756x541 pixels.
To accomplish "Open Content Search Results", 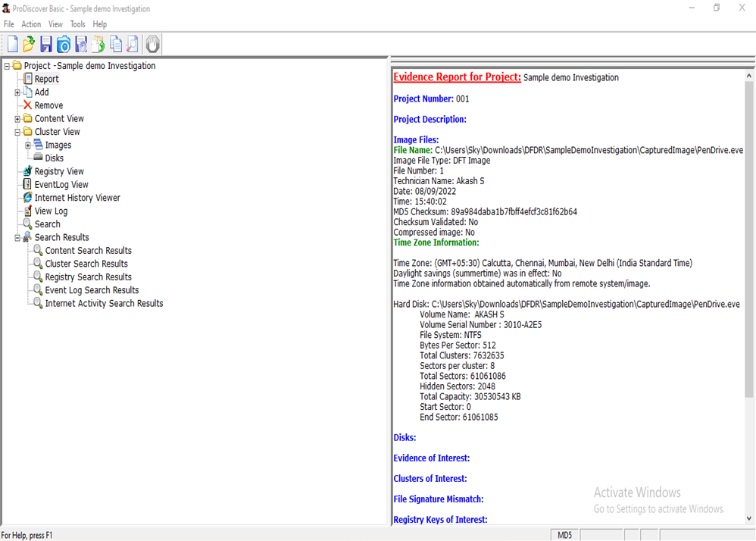I will (x=88, y=250).
